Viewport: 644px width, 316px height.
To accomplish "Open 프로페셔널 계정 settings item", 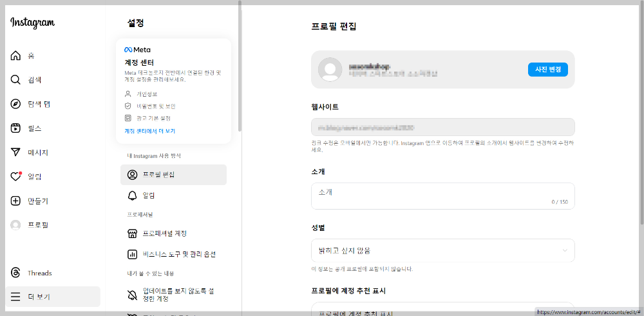I will (x=173, y=233).
